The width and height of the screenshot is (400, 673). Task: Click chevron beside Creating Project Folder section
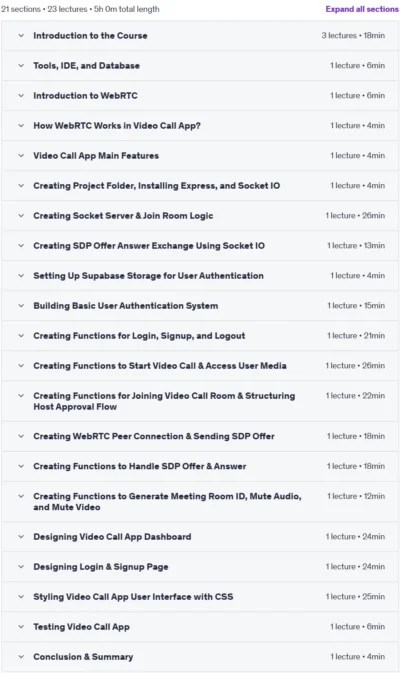(x=21, y=186)
